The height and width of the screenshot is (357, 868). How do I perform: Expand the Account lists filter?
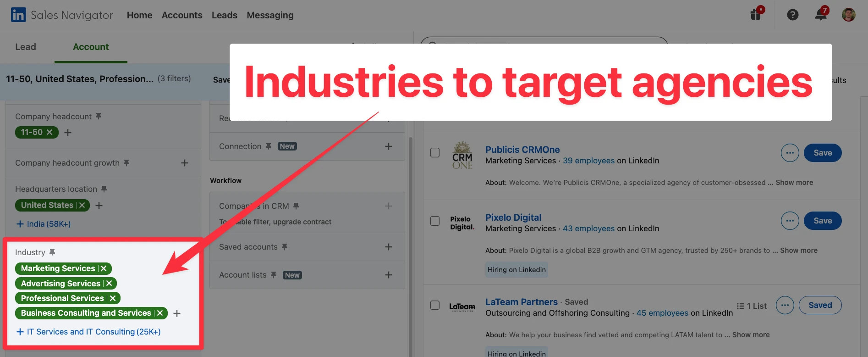point(389,275)
